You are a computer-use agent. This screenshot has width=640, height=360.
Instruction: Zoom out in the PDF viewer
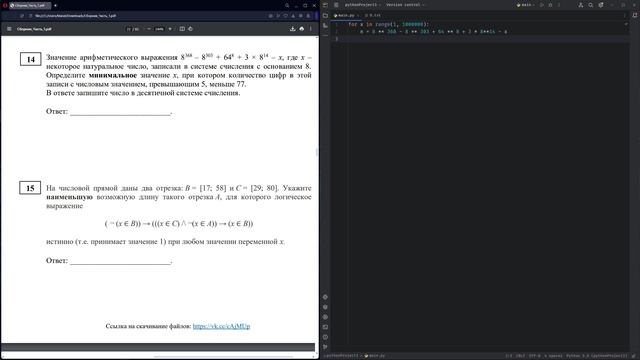click(149, 29)
